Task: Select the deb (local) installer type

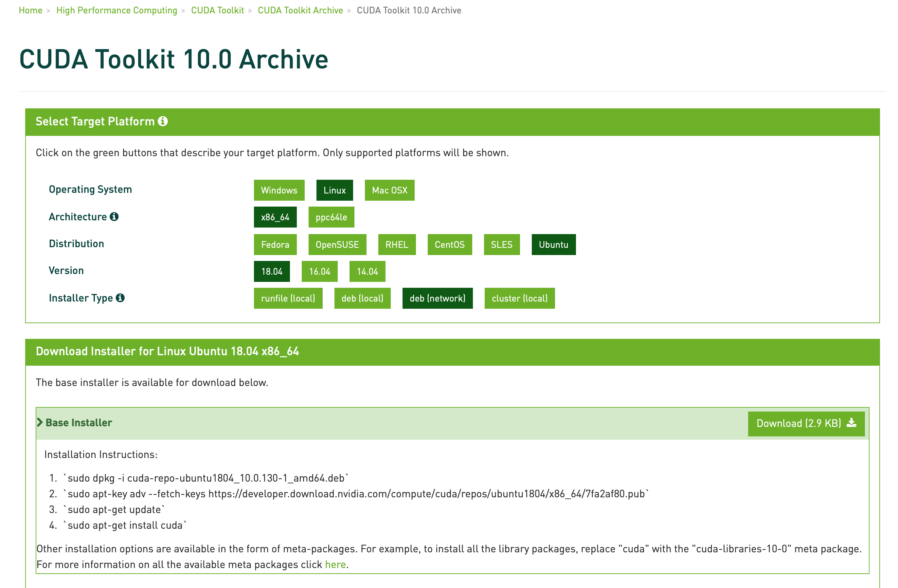Action: click(x=361, y=299)
